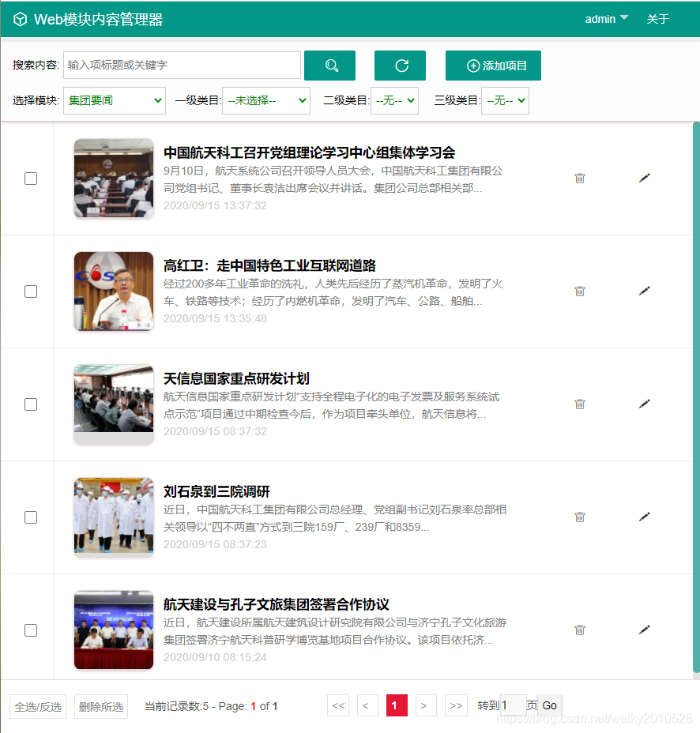Edit the 航天建设与孔子文旅 item via pencil icon

(x=645, y=630)
